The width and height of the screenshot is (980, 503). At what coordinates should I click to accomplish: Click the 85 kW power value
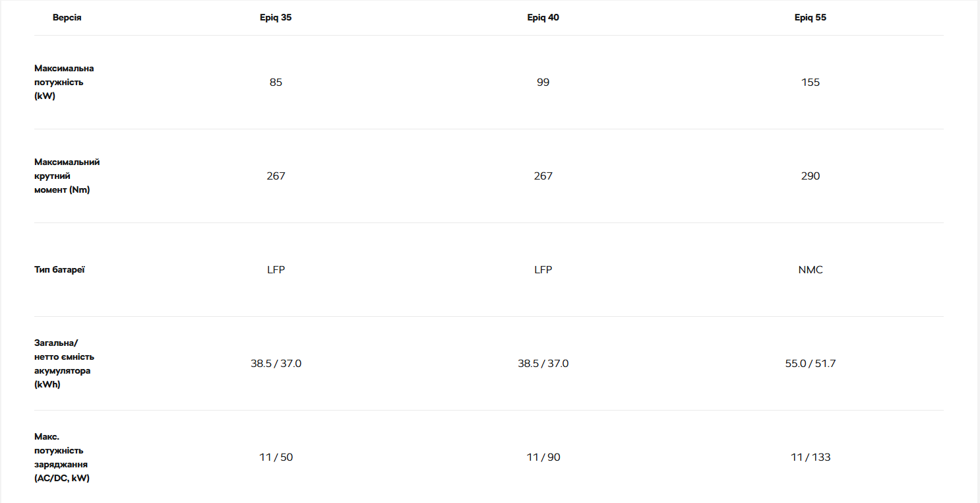pyautogui.click(x=276, y=83)
